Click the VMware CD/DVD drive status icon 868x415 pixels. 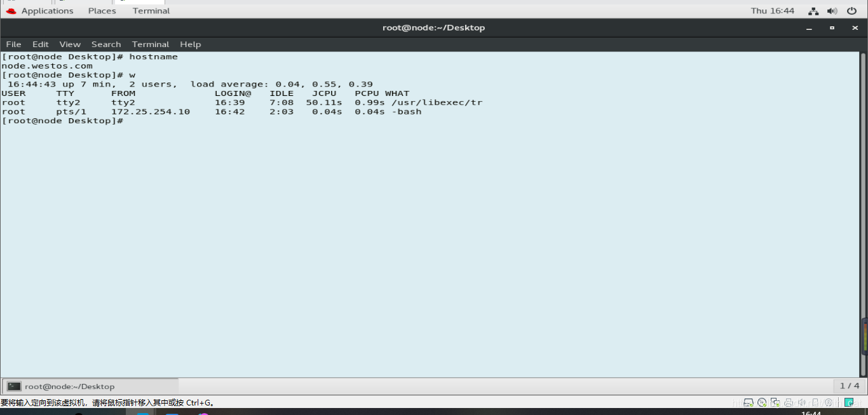(x=762, y=402)
